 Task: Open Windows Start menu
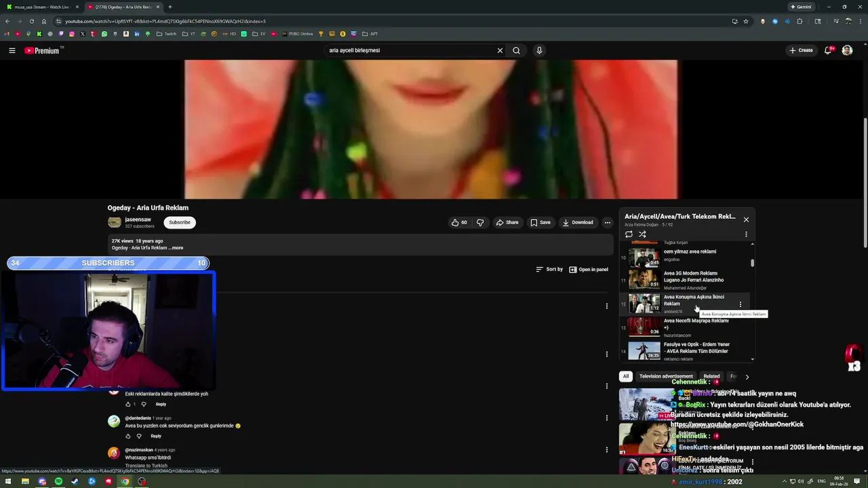(8, 481)
